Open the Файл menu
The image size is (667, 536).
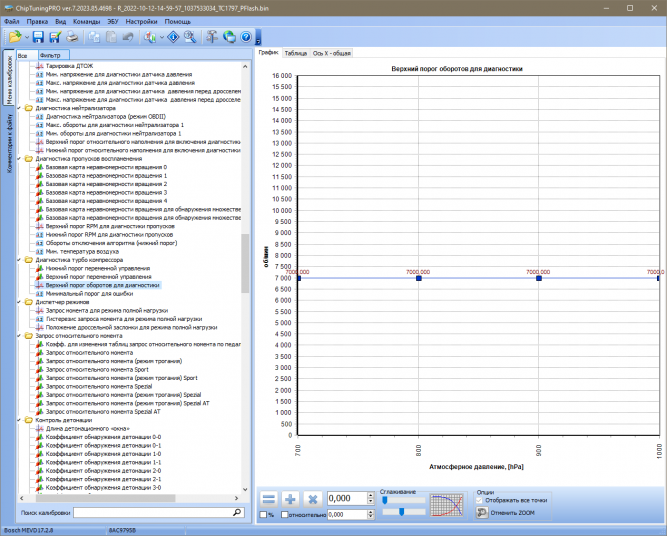(12, 21)
